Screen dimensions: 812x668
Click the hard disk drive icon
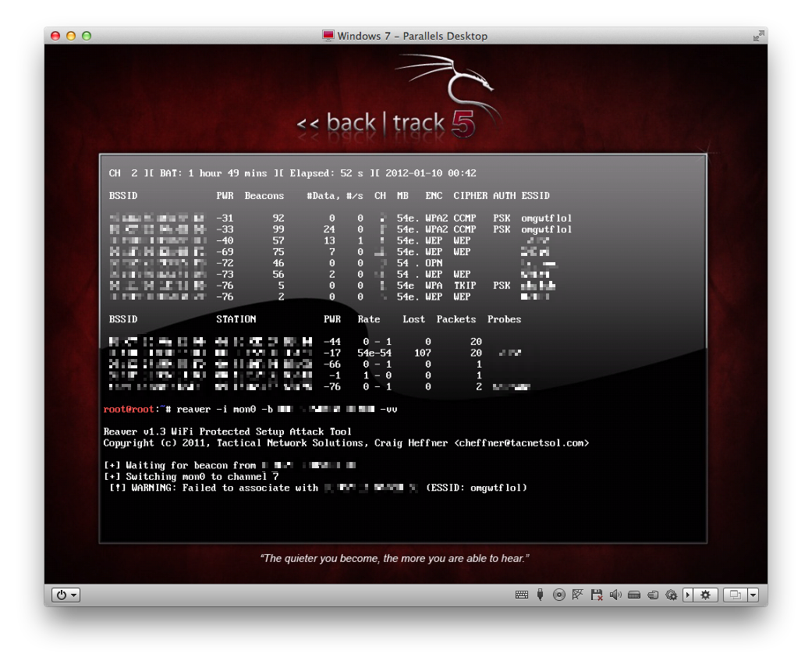(x=634, y=595)
